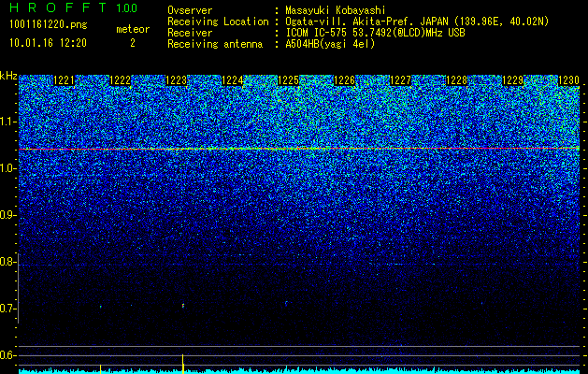Click the 1221 time marker
Screen dimensions: 588x374
point(64,80)
